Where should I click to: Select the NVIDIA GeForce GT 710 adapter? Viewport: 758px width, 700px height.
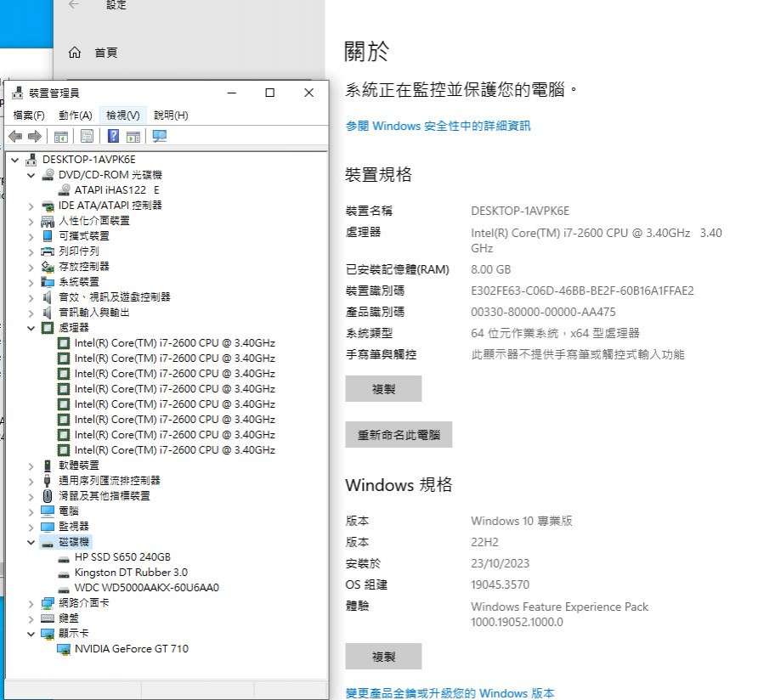pos(132,649)
